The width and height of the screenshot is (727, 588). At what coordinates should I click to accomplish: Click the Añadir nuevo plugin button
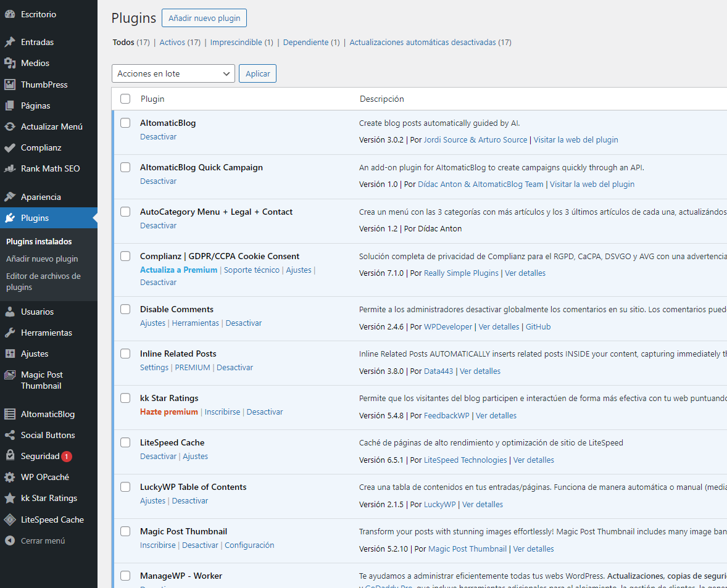tap(204, 18)
